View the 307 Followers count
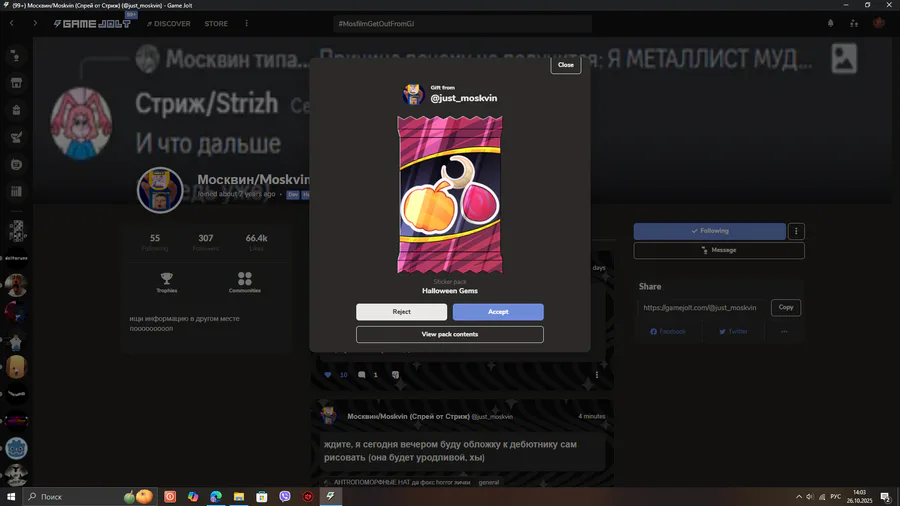 (x=205, y=242)
